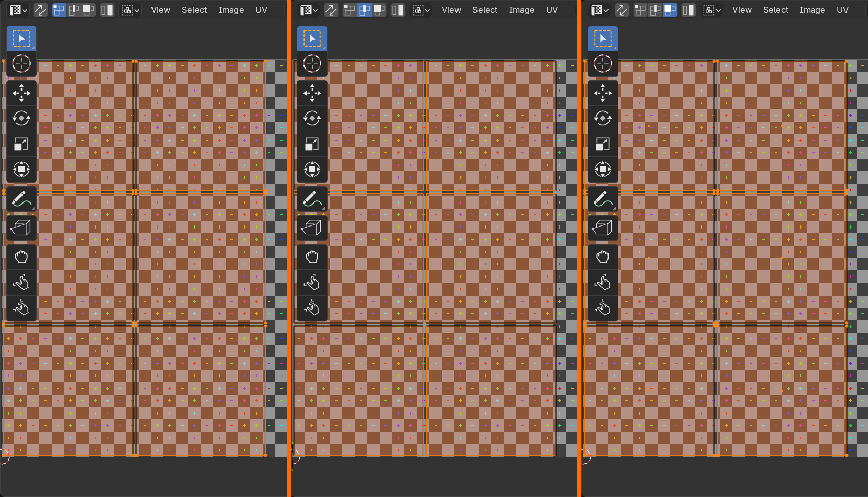The width and height of the screenshot is (868, 497).
Task: Activate the Transform tool in middle panel
Action: pos(312,169)
